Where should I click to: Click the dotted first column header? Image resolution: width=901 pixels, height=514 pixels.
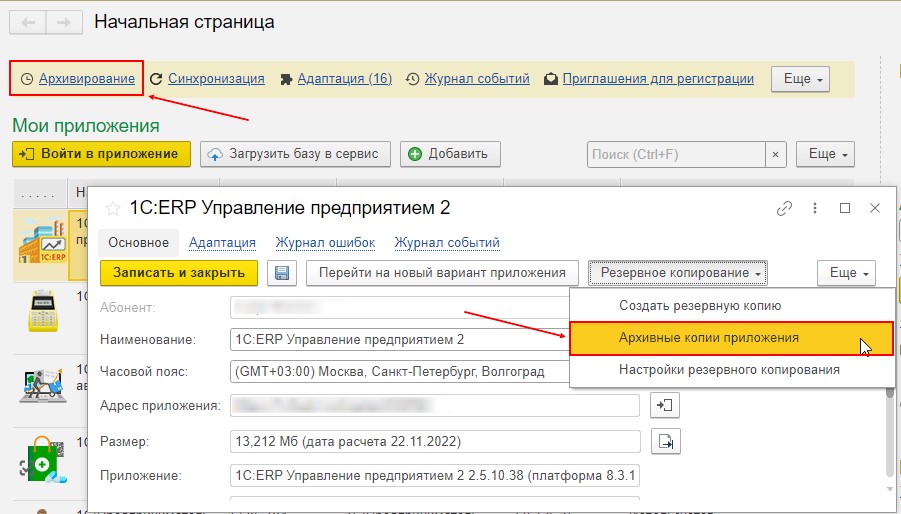[x=38, y=194]
